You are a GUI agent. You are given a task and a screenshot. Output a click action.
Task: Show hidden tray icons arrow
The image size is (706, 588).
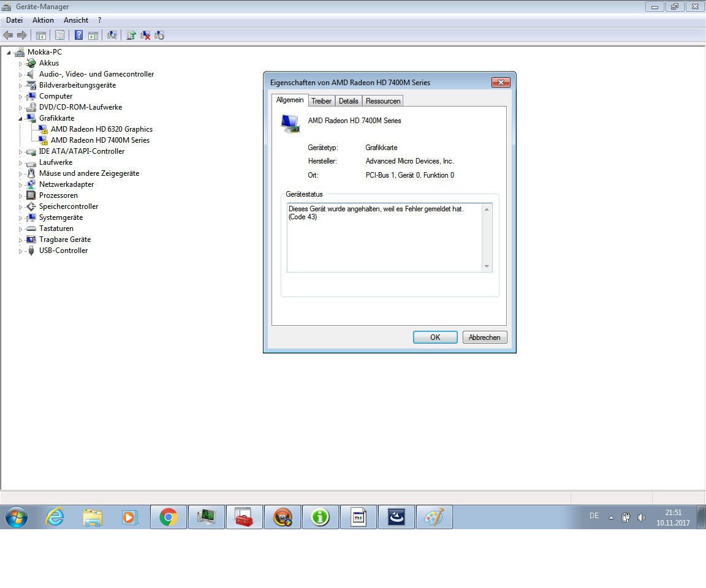(x=611, y=518)
